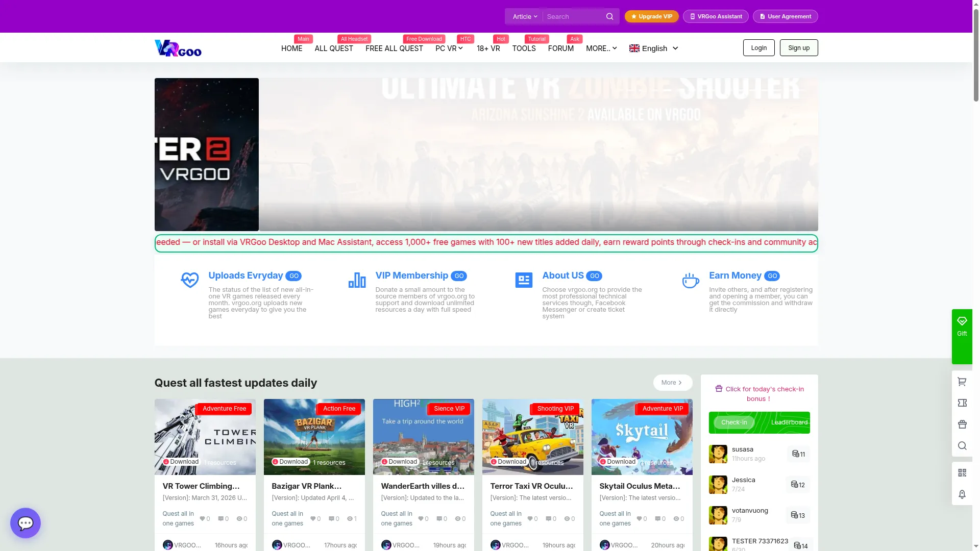980x551 pixels.
Task: Click GO badge next to VIP Membership
Action: point(459,276)
